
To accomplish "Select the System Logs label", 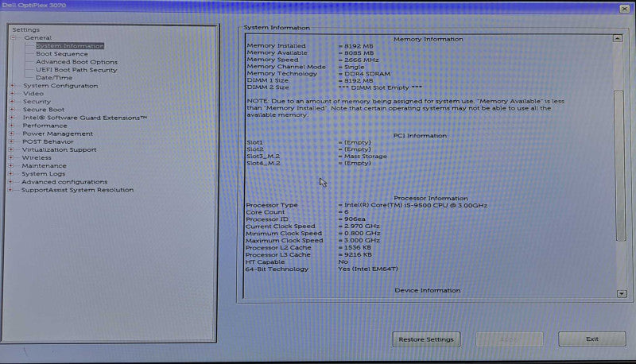I will pyautogui.click(x=44, y=173).
